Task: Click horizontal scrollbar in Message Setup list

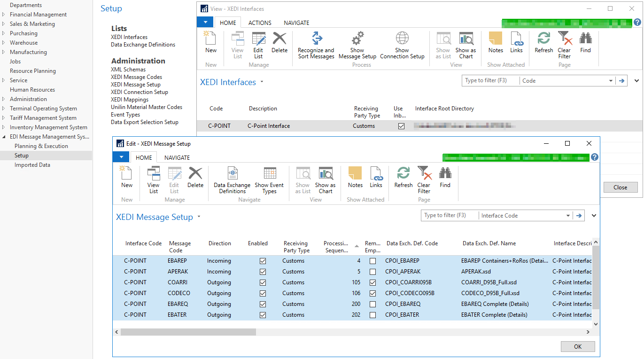Action: (188, 332)
